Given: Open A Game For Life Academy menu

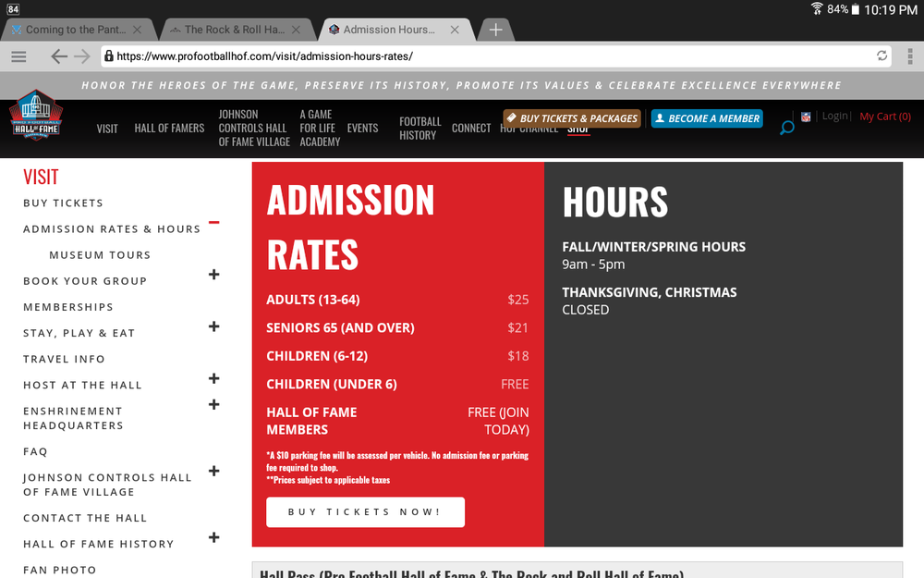Looking at the screenshot, I should coord(320,128).
